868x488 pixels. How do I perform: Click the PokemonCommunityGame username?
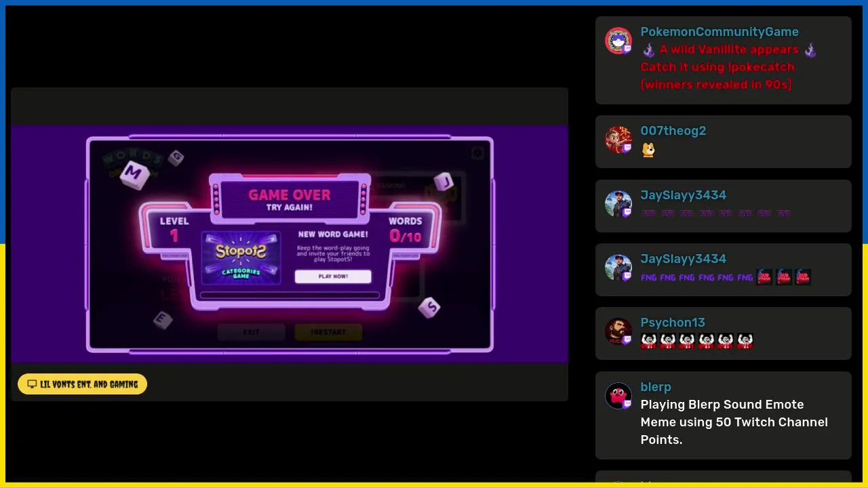(719, 32)
